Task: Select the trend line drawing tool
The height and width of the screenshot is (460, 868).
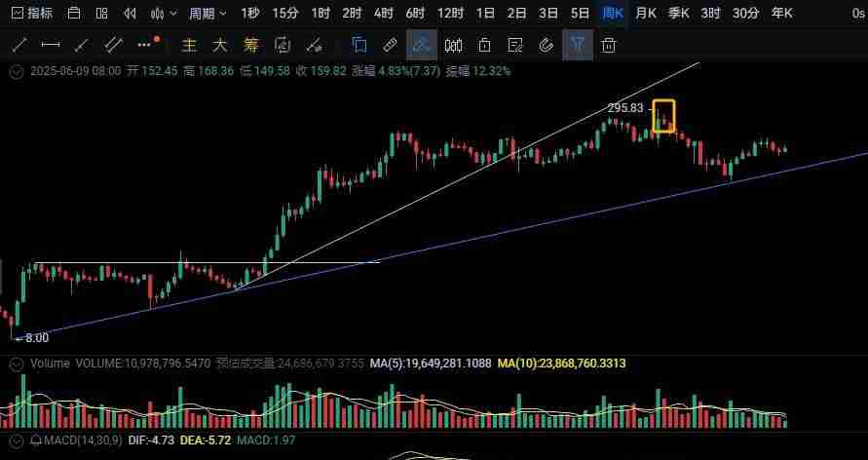Action: (x=20, y=45)
